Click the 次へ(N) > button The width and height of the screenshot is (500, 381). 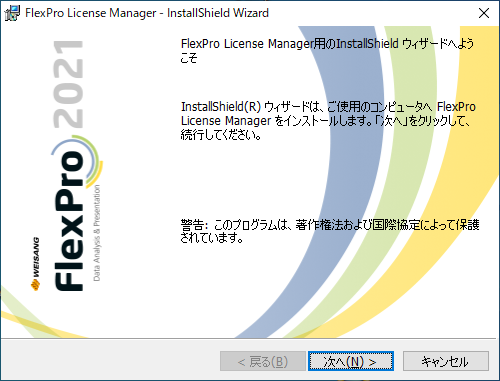(351, 361)
